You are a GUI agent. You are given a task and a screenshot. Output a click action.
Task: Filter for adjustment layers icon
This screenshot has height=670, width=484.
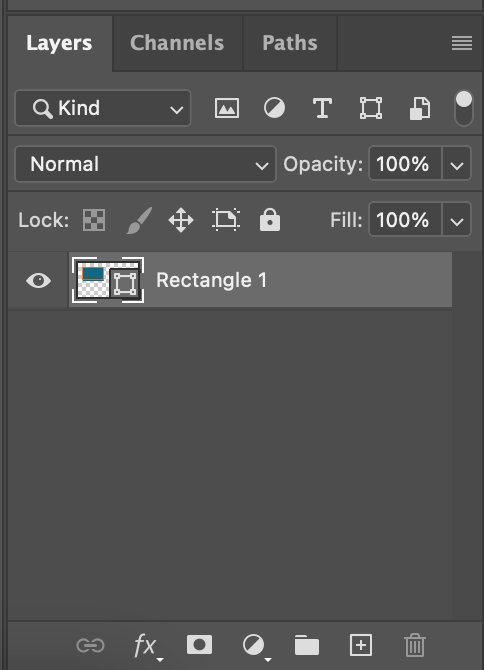(274, 108)
